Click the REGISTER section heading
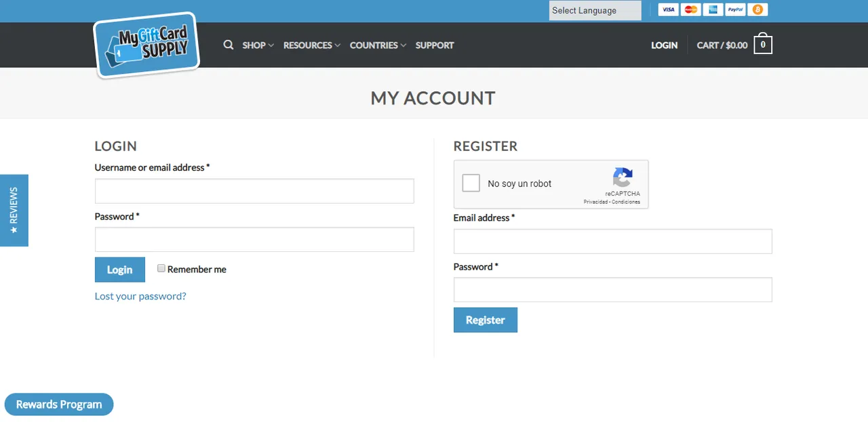 486,146
